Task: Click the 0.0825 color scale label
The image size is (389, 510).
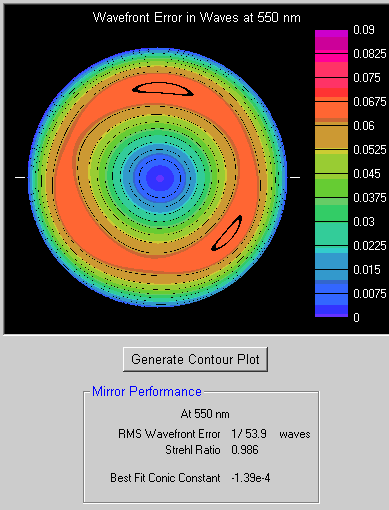Action: [370, 54]
